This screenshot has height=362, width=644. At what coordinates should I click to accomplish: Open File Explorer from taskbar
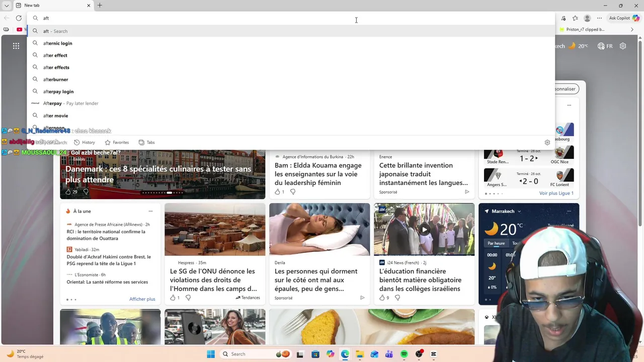tap(360, 354)
